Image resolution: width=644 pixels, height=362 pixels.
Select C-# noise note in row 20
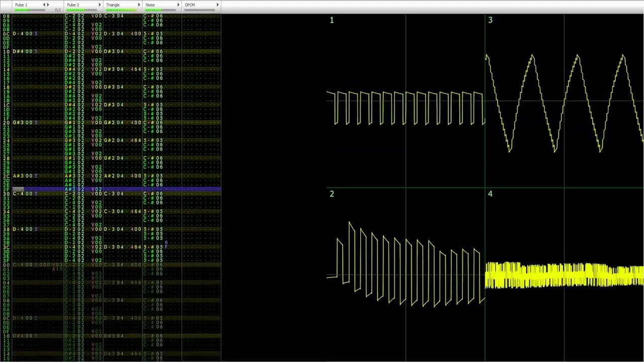click(148, 123)
